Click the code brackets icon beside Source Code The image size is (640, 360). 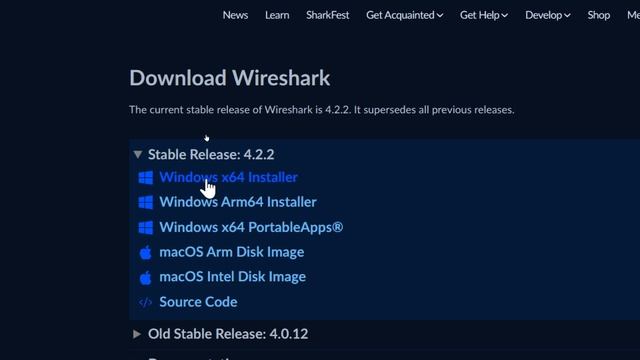pos(145,302)
